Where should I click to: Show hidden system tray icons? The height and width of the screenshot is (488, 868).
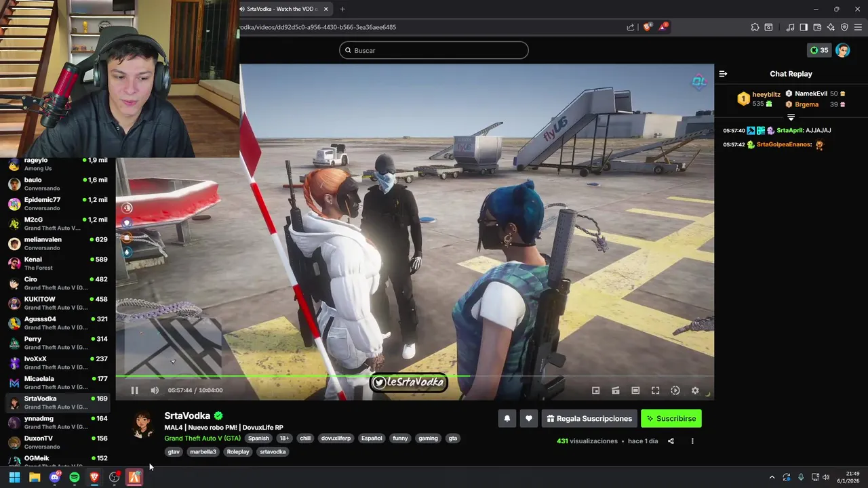coord(772,477)
